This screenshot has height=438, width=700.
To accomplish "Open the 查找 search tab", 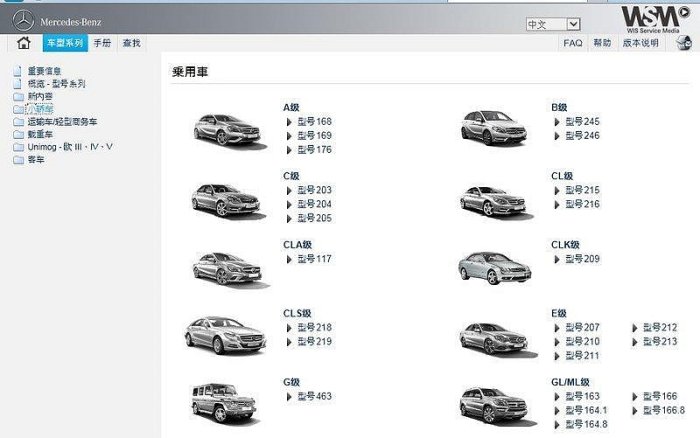I will (131, 43).
